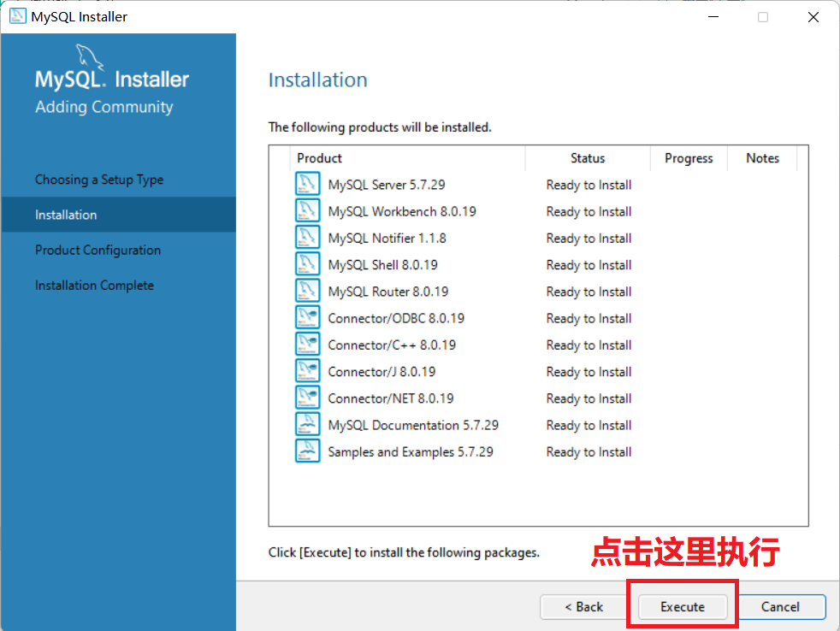Click the Execute button to install

click(683, 607)
